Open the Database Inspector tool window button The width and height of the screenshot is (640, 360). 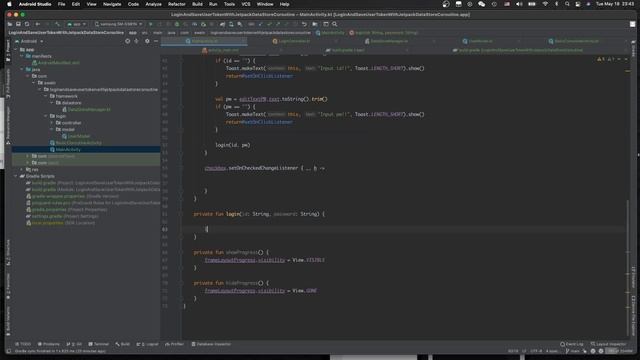click(x=211, y=344)
